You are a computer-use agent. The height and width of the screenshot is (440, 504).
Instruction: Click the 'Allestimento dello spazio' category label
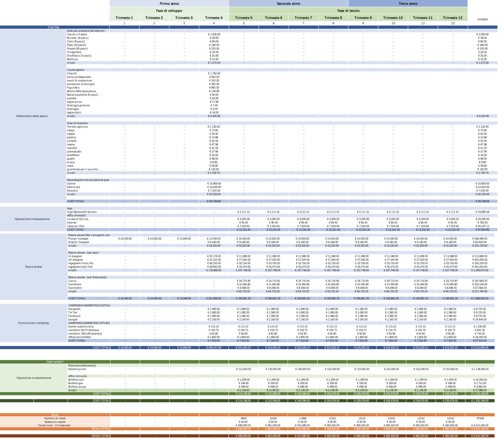pyautogui.click(x=32, y=116)
